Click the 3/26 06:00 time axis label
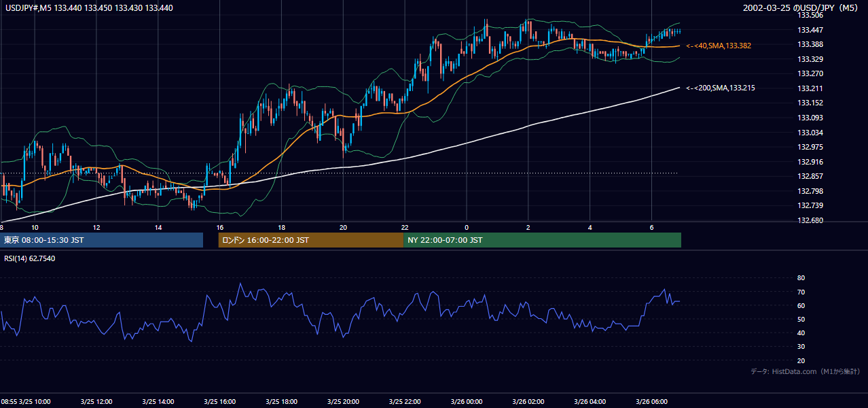 (652, 401)
